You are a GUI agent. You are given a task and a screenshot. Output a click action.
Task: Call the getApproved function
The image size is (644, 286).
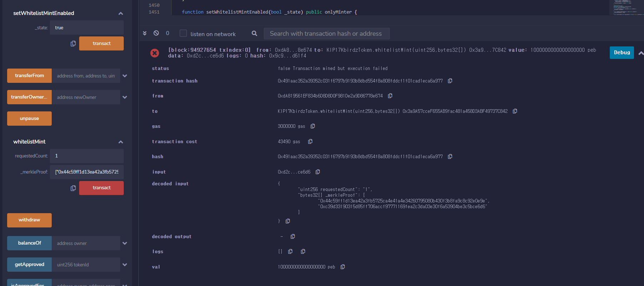click(29, 265)
